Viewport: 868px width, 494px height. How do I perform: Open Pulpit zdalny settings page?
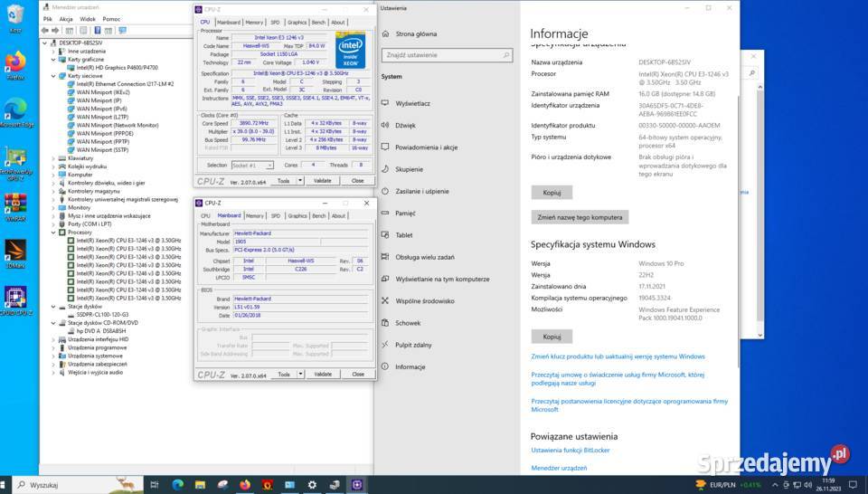(413, 345)
